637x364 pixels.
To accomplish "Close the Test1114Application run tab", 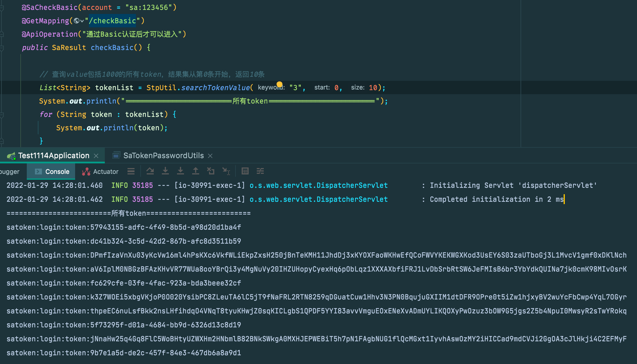I will pos(96,155).
